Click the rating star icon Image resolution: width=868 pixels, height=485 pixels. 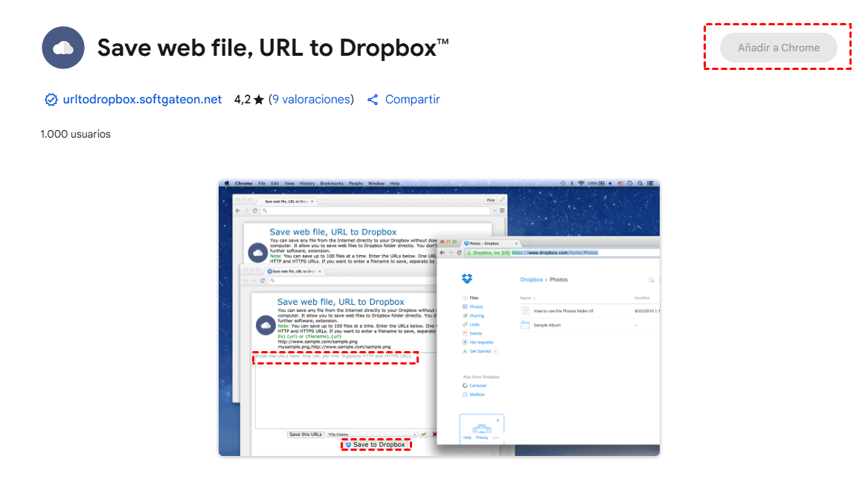pyautogui.click(x=259, y=100)
